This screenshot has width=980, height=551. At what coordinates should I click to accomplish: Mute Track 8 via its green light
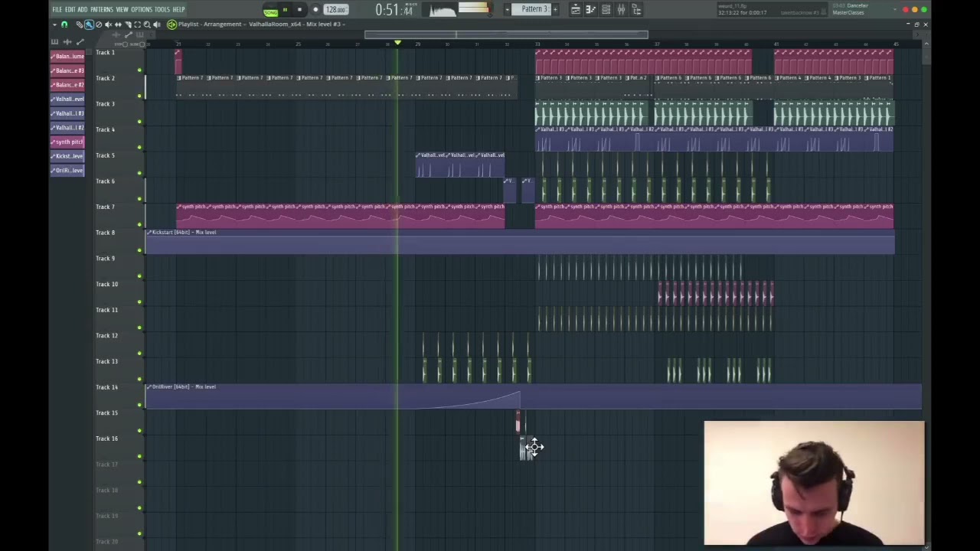coord(139,250)
